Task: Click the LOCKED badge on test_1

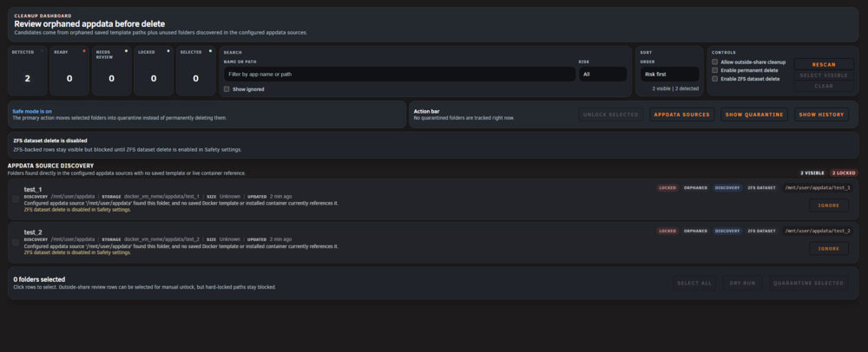Action: click(x=667, y=188)
